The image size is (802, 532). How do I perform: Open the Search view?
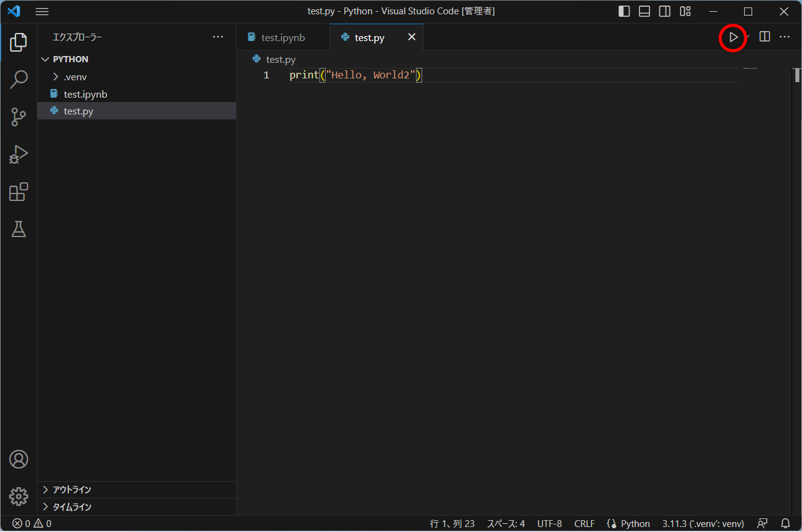click(x=19, y=80)
